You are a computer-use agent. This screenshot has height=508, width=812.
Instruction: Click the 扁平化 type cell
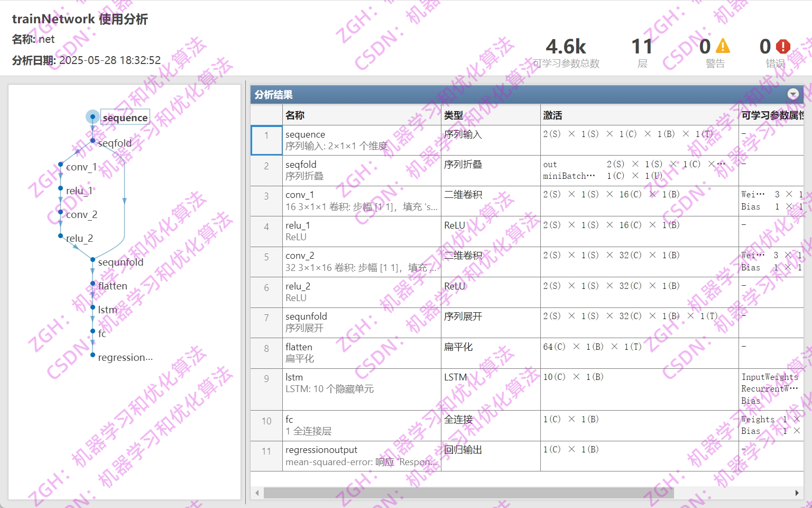[491, 353]
